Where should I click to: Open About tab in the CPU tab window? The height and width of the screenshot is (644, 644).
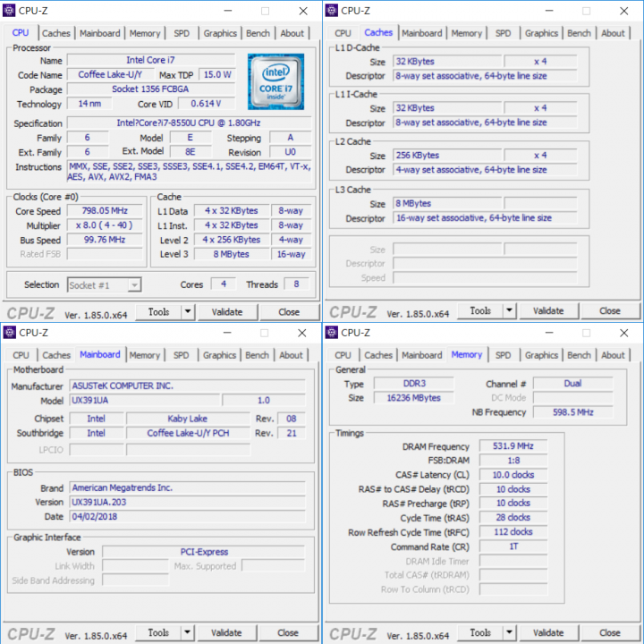tap(292, 33)
